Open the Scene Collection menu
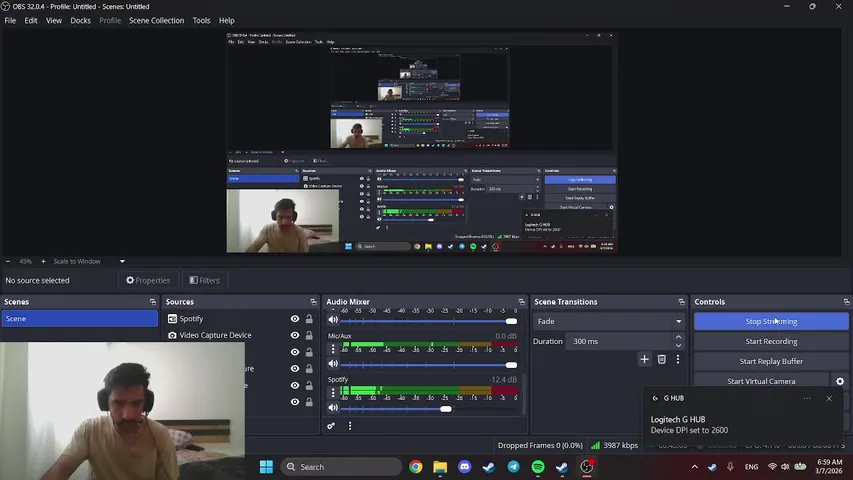This screenshot has height=480, width=853. click(157, 21)
